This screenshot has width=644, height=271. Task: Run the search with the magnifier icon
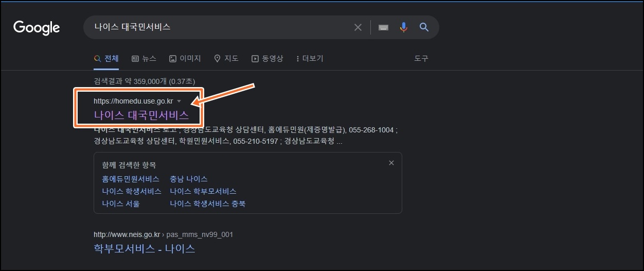click(x=424, y=27)
